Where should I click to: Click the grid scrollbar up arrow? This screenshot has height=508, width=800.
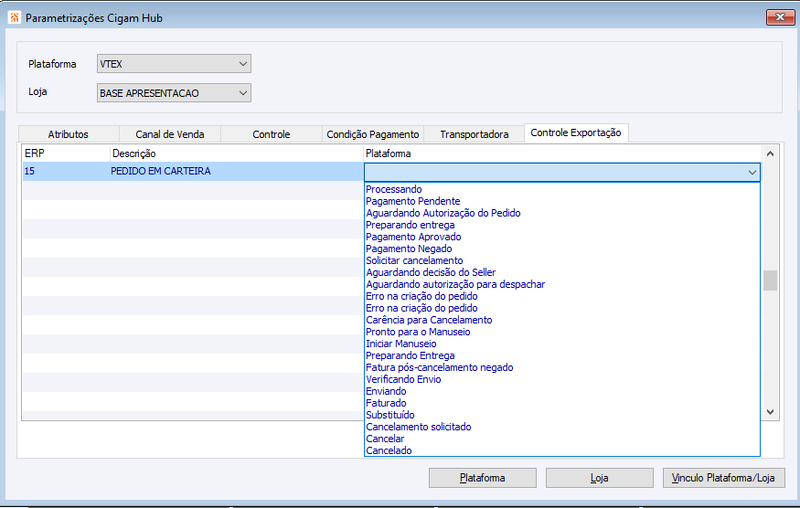(x=770, y=154)
